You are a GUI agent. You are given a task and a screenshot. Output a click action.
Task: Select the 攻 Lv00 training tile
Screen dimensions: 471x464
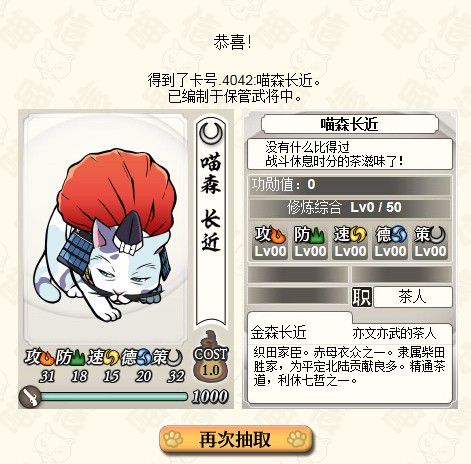[270, 242]
